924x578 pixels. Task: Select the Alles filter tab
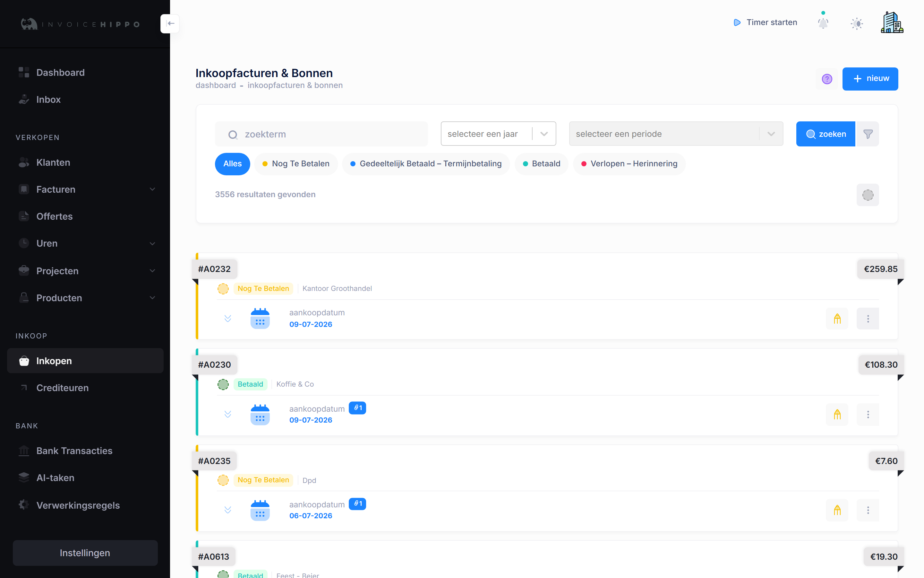click(233, 164)
